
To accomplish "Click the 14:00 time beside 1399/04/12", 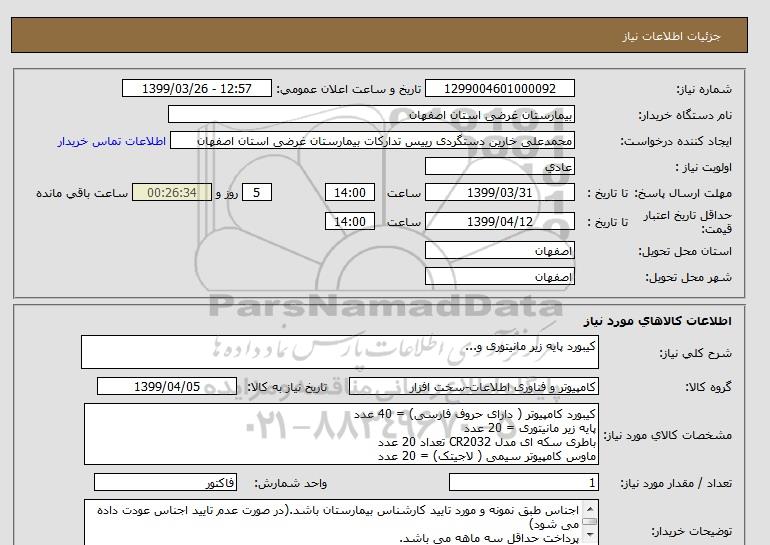I will (350, 221).
